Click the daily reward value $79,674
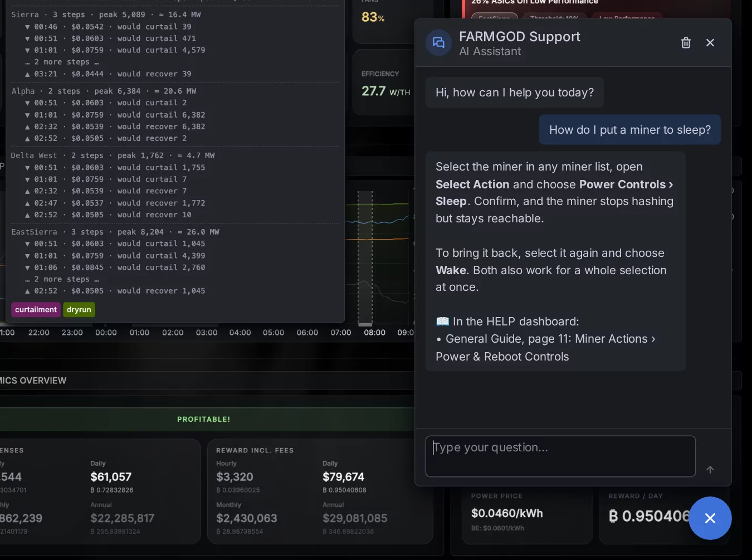Image resolution: width=752 pixels, height=560 pixels. 343,477
